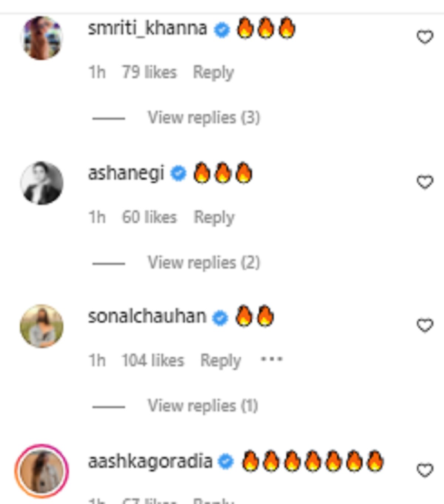Image resolution: width=444 pixels, height=504 pixels.
Task: Open more options on sonalchauhan's comment
Action: tap(272, 359)
